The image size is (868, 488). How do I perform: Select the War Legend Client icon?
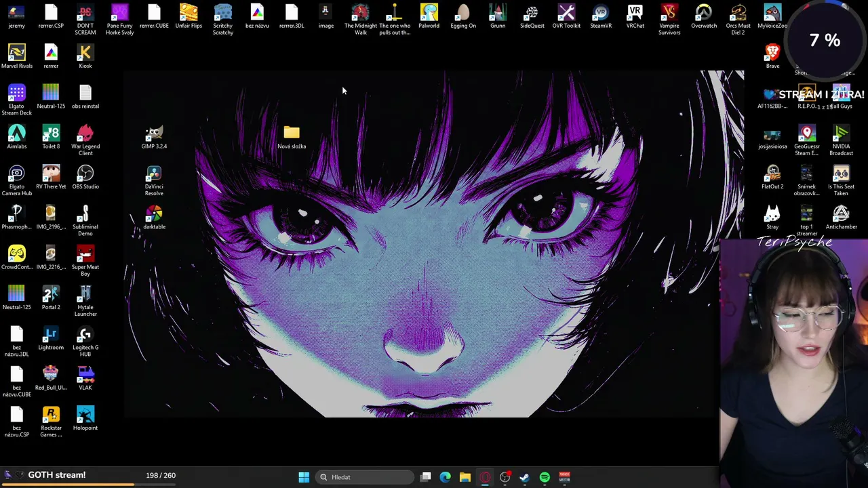pos(85,140)
